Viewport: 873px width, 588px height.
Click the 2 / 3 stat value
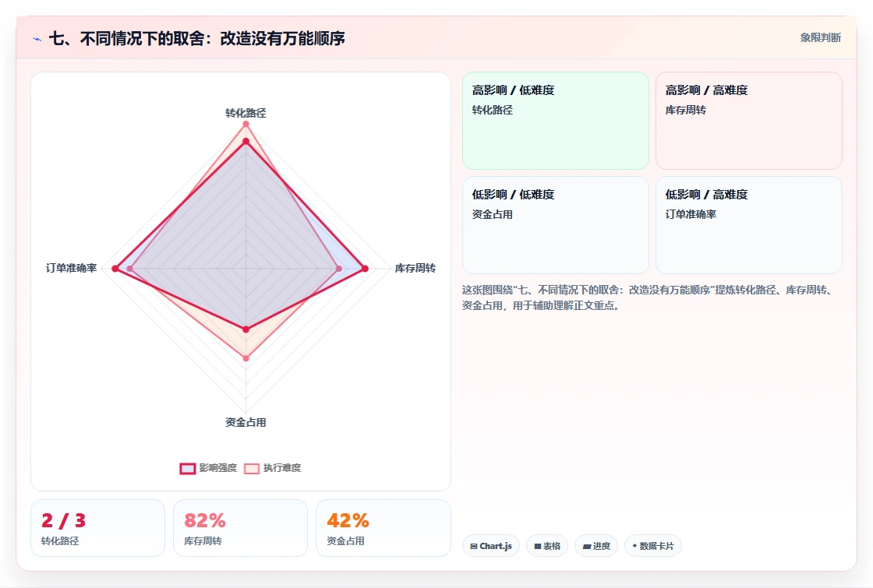click(x=63, y=521)
